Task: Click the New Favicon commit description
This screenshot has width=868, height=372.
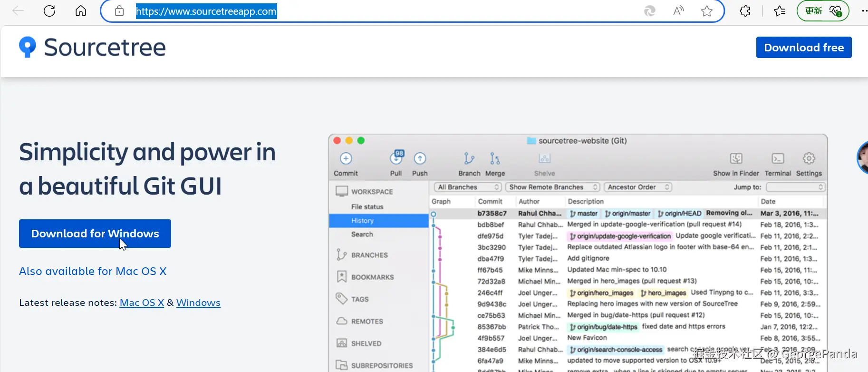Action: [x=587, y=338]
